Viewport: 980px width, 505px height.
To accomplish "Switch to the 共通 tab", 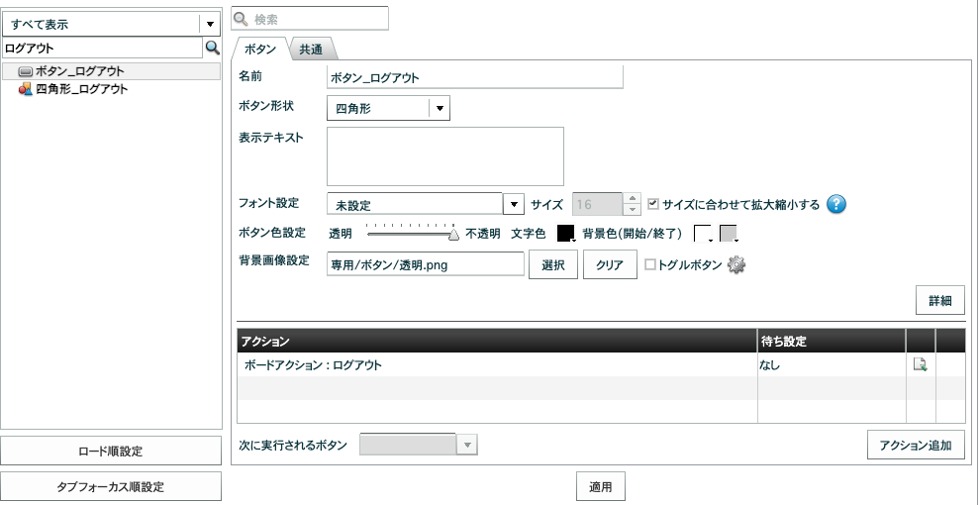I will point(311,50).
